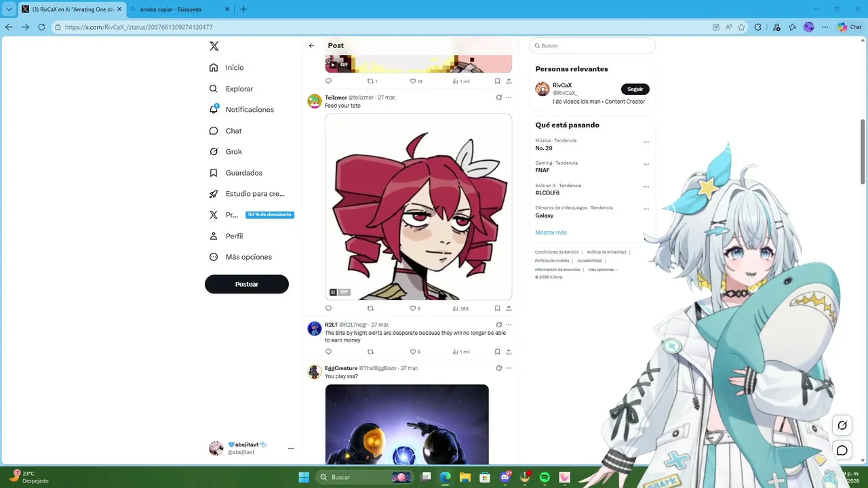
Task: Repost the top post with 1 repost
Action: coord(372,81)
